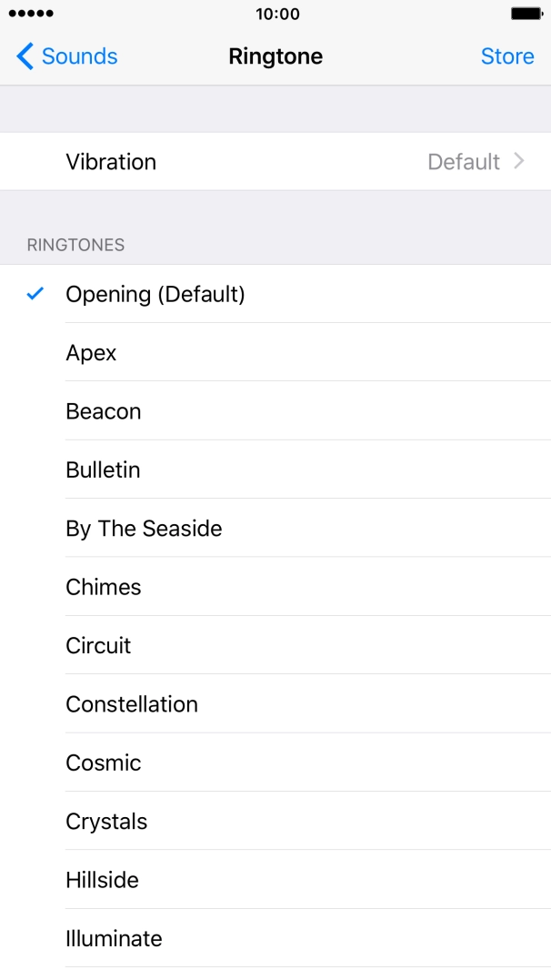Open the ringtone Store
Viewport: 551px width, 980px height.
[507, 56]
